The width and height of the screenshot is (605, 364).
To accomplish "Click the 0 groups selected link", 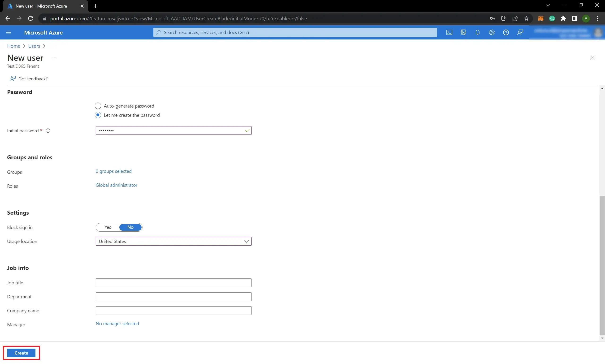I will click(113, 171).
